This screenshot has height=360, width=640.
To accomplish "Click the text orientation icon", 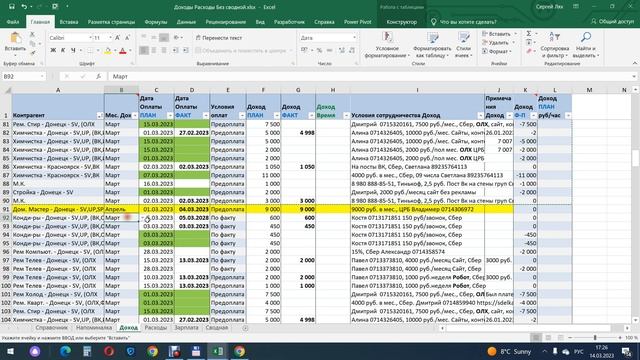I will (x=177, y=38).
